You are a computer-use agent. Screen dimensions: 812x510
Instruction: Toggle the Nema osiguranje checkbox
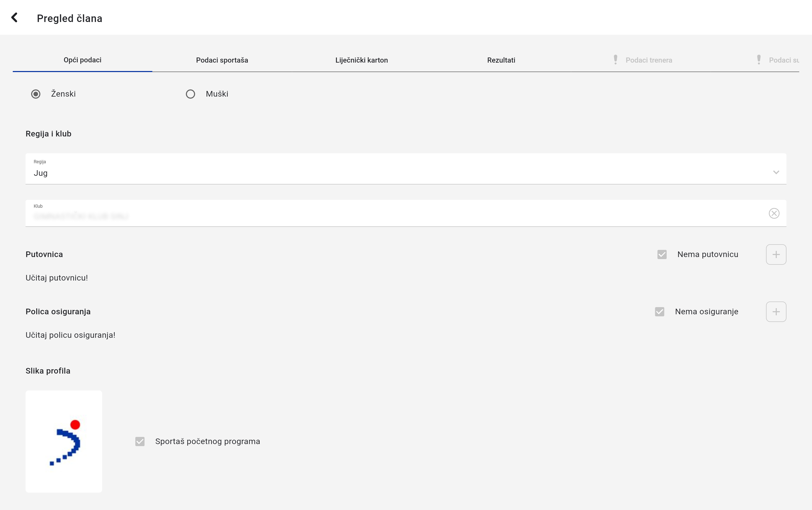(660, 312)
